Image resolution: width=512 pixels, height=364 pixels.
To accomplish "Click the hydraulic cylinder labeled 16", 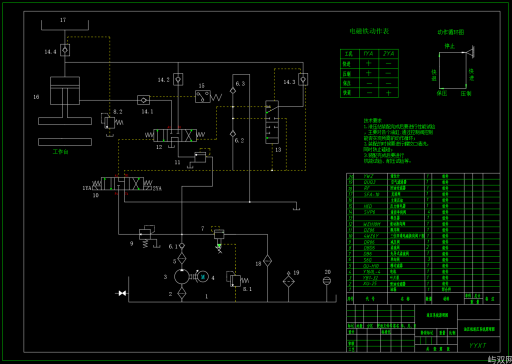I will [x=65, y=90].
